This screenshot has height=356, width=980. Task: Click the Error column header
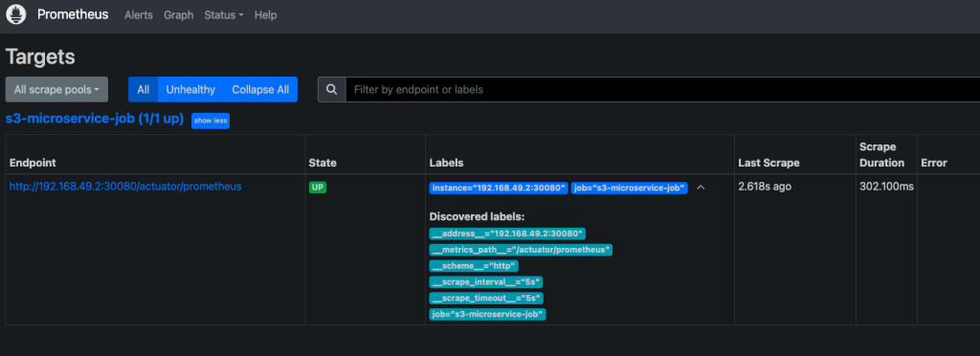934,163
